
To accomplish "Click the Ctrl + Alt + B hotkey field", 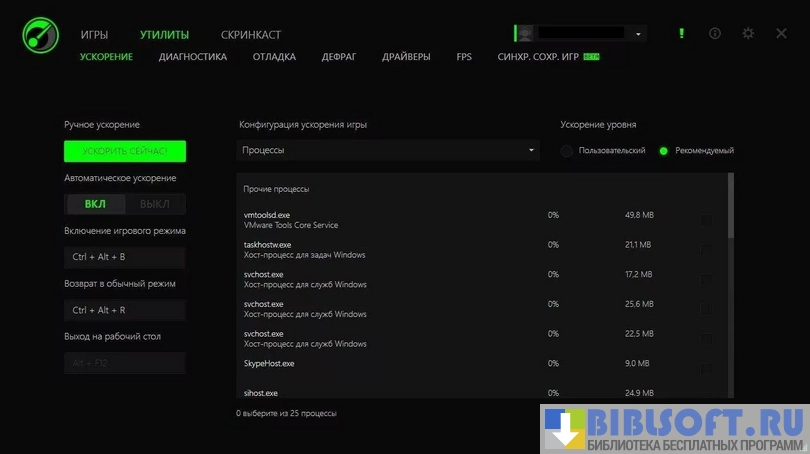I will [x=124, y=257].
